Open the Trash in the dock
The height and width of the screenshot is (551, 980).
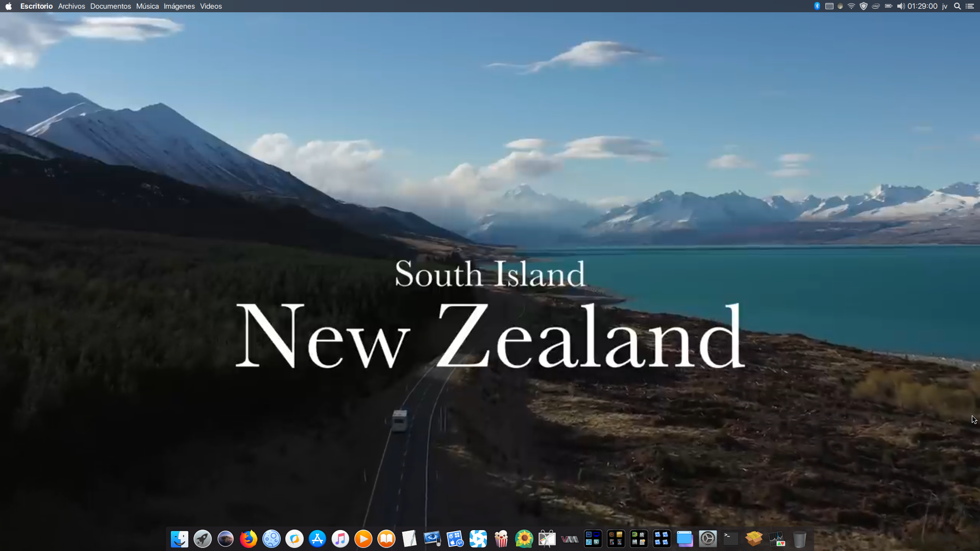tap(800, 539)
